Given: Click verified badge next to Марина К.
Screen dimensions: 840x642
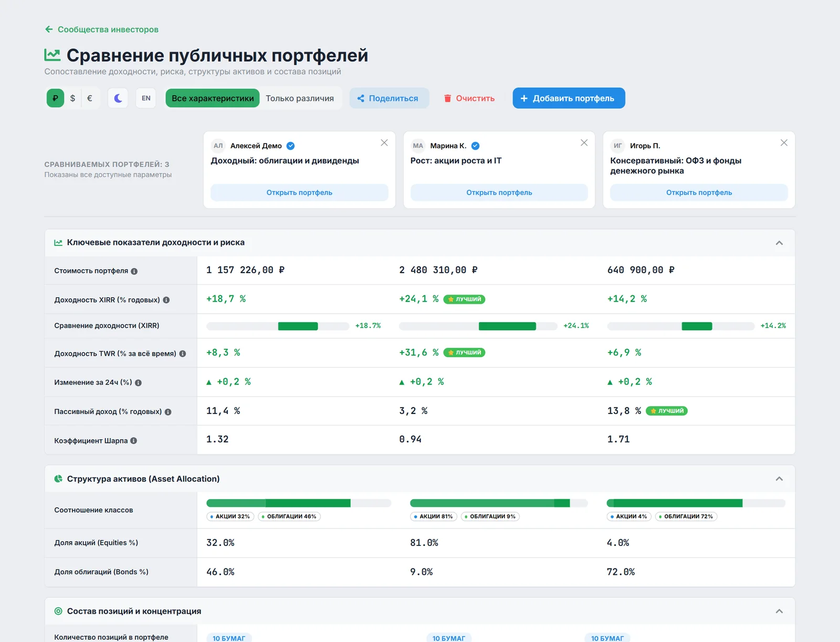Looking at the screenshot, I should tap(475, 146).
